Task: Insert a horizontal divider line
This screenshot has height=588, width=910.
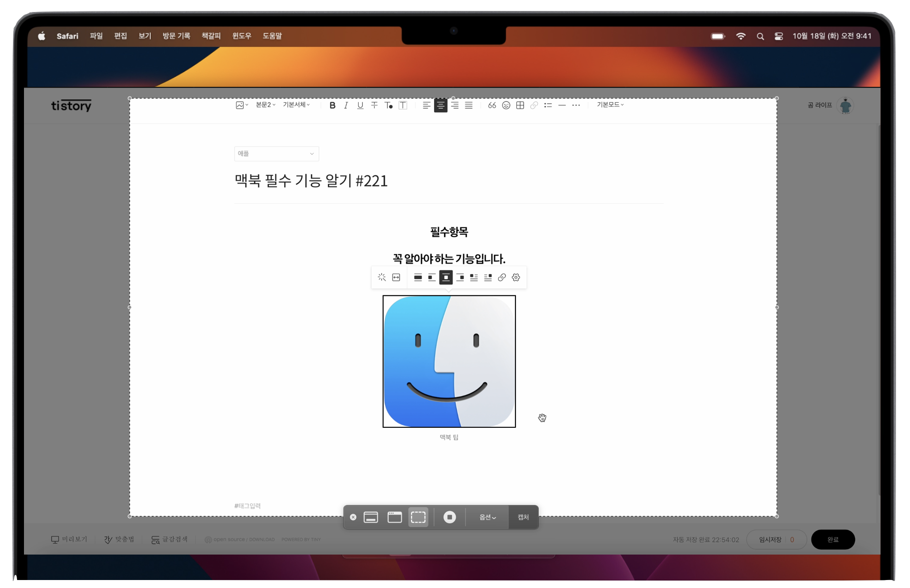Action: (562, 105)
